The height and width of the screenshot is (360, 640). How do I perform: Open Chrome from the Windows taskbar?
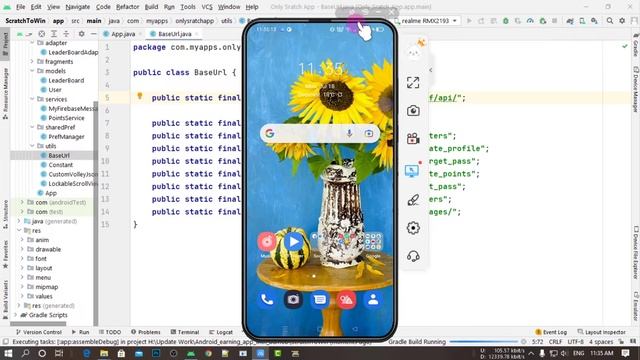(x=208, y=353)
